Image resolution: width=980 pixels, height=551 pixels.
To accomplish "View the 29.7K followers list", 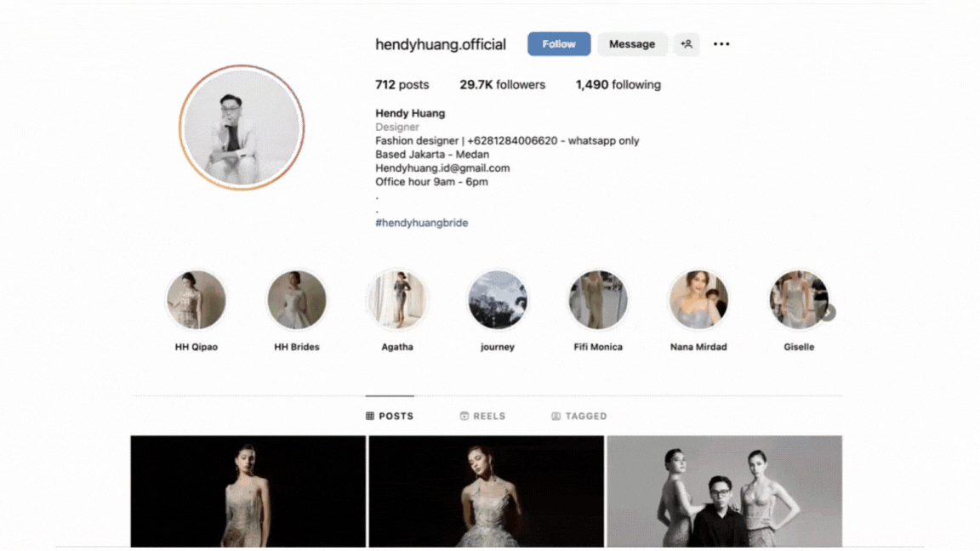I will tap(502, 85).
